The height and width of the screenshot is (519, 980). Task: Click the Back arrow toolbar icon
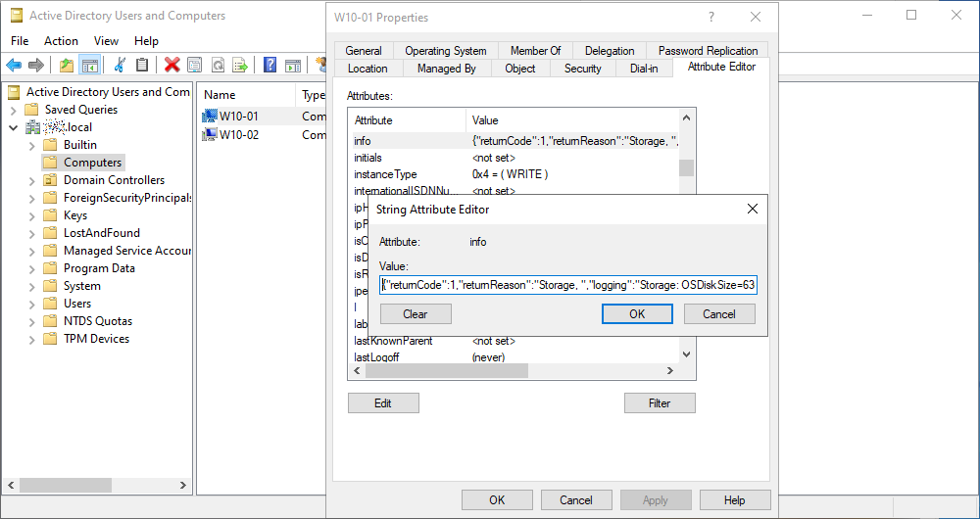pos(14,65)
